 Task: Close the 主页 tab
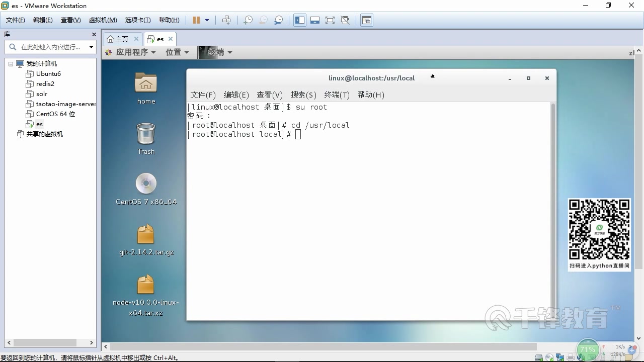(136, 39)
